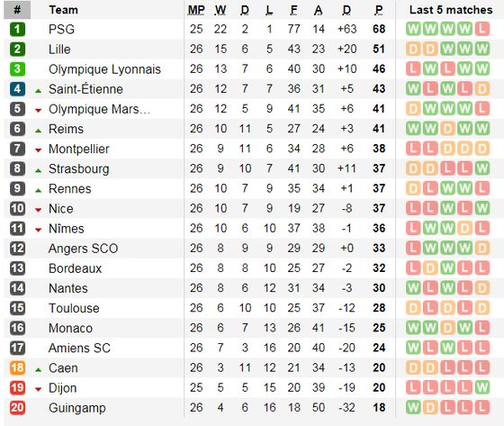504x426 pixels.
Task: Click red down arrow beside Nice
Action: pyautogui.click(x=38, y=211)
